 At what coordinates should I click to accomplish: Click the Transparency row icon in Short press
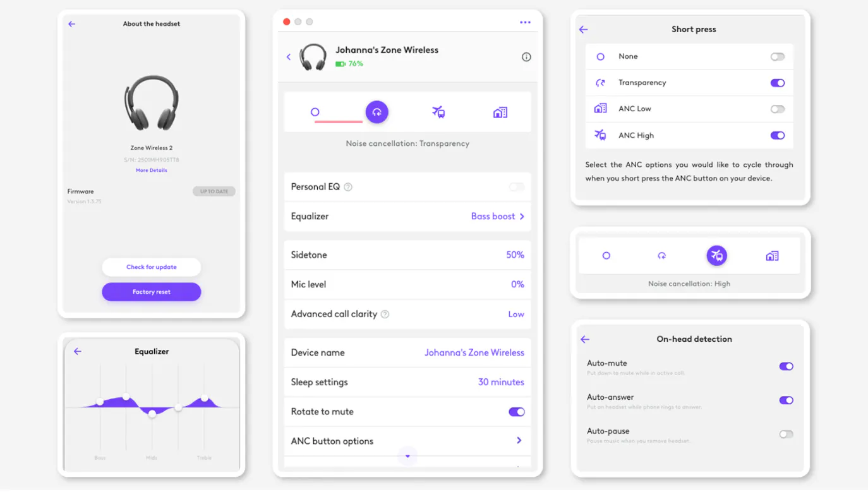coord(601,83)
